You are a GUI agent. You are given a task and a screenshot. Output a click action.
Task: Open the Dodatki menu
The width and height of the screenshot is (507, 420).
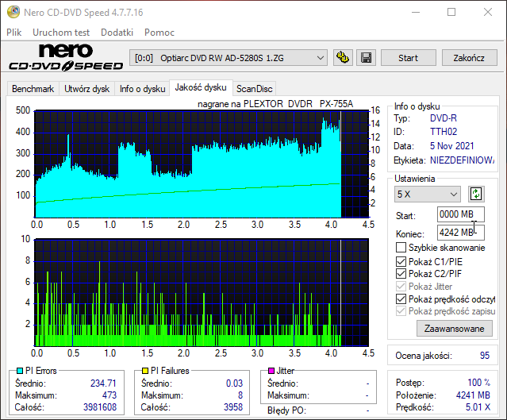click(117, 33)
